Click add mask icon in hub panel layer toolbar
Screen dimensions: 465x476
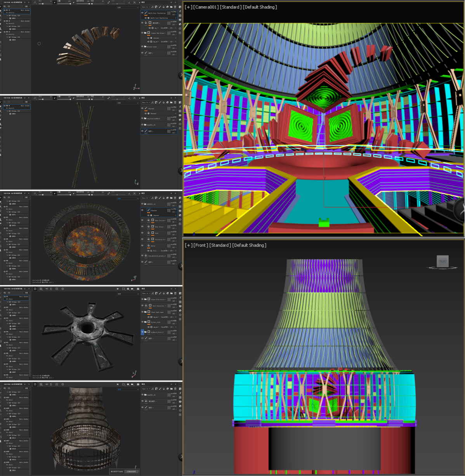(x=156, y=293)
